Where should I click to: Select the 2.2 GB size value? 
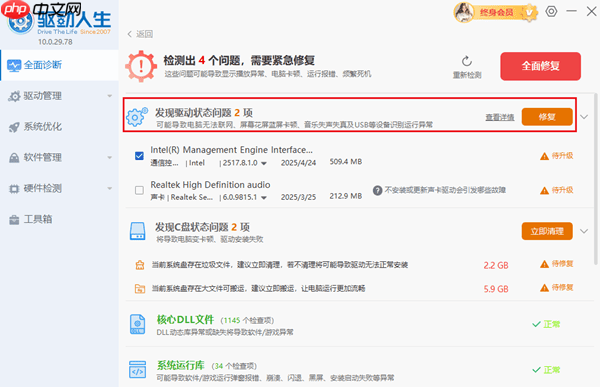click(x=496, y=265)
